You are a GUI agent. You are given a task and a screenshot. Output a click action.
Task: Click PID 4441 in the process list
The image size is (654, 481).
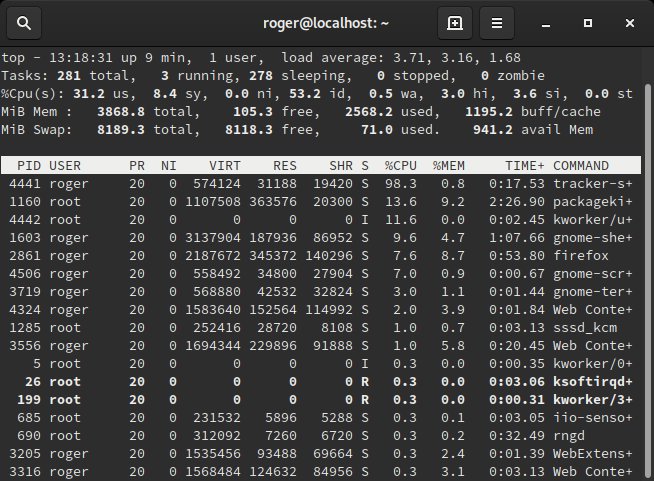[x=25, y=184]
